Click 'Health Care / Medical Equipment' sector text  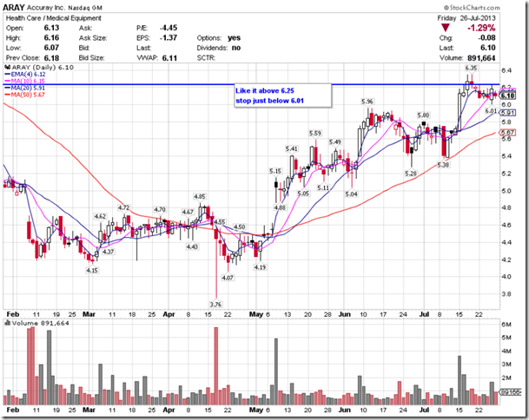coord(54,18)
